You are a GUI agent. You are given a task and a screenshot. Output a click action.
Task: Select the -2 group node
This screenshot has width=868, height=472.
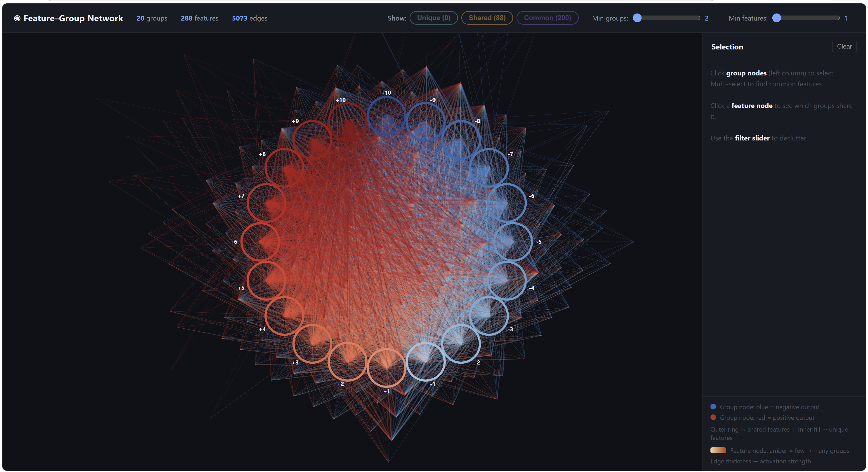point(461,344)
